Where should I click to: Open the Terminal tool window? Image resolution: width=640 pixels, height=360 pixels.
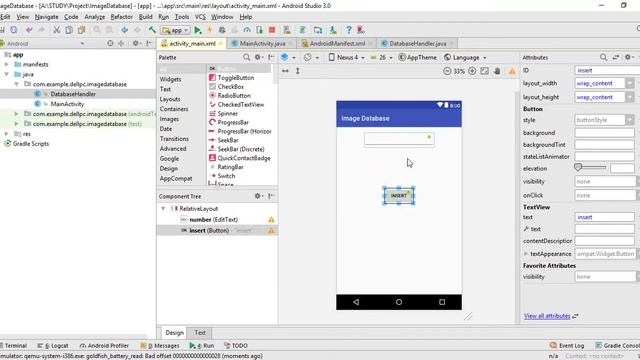point(14,345)
